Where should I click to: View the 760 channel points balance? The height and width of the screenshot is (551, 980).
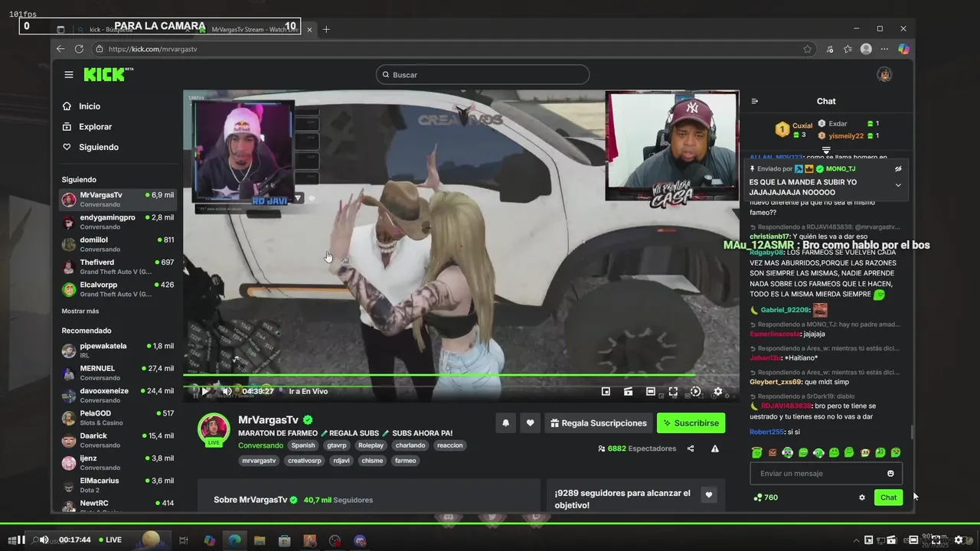point(766,497)
